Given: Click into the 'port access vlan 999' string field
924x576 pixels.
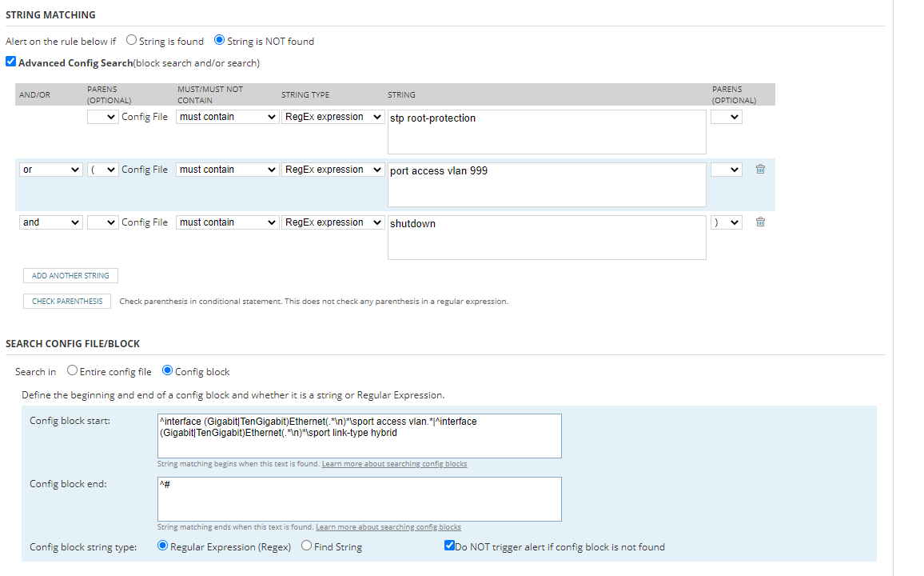Looking at the screenshot, I should pyautogui.click(x=547, y=185).
